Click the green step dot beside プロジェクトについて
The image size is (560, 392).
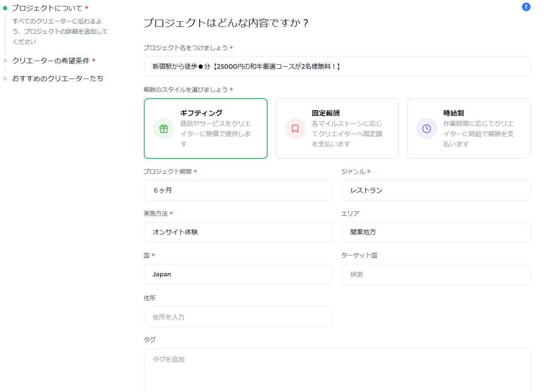coord(5,8)
